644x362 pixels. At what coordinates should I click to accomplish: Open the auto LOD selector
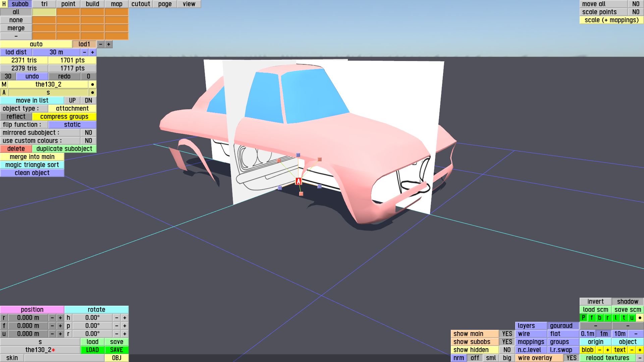coord(36,44)
